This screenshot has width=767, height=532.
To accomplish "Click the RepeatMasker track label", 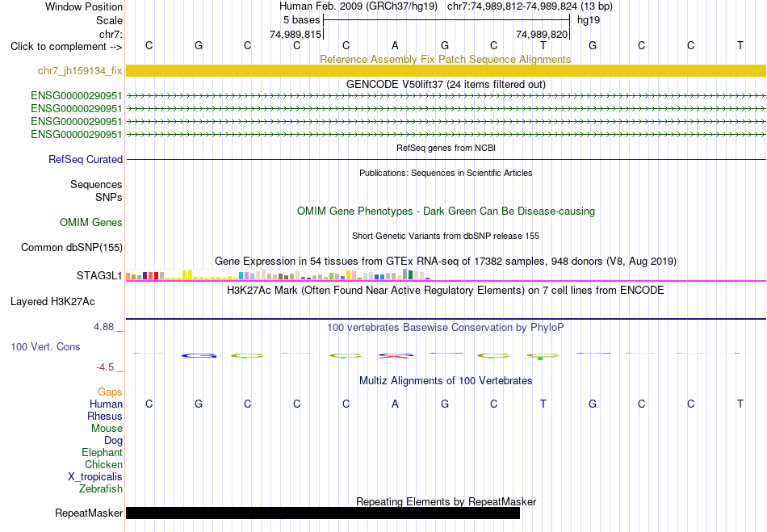I will coord(89,513).
